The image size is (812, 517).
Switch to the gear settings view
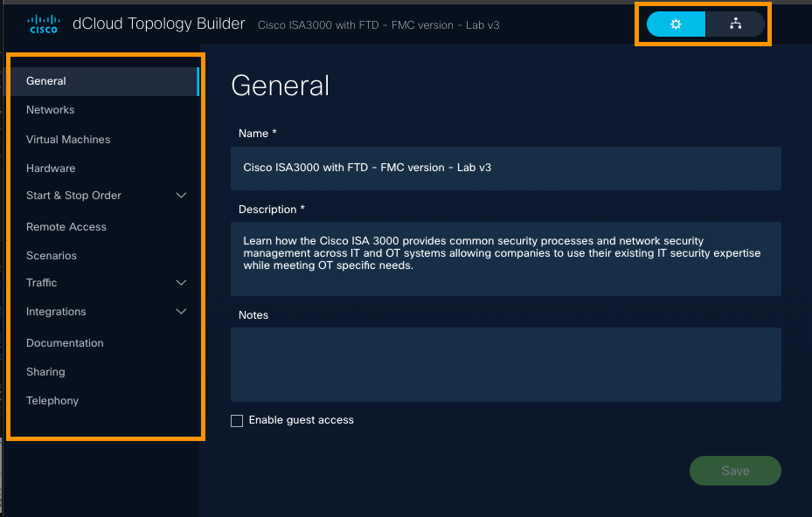point(676,24)
